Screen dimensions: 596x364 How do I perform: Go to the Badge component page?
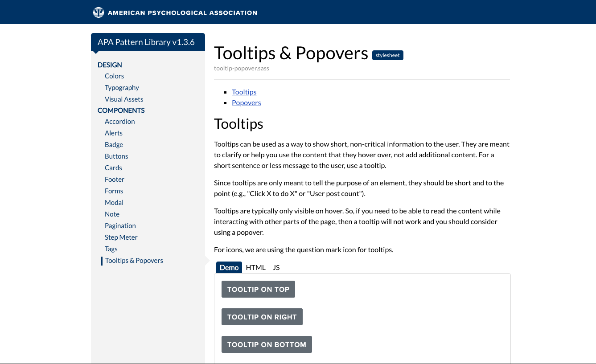[x=114, y=145]
